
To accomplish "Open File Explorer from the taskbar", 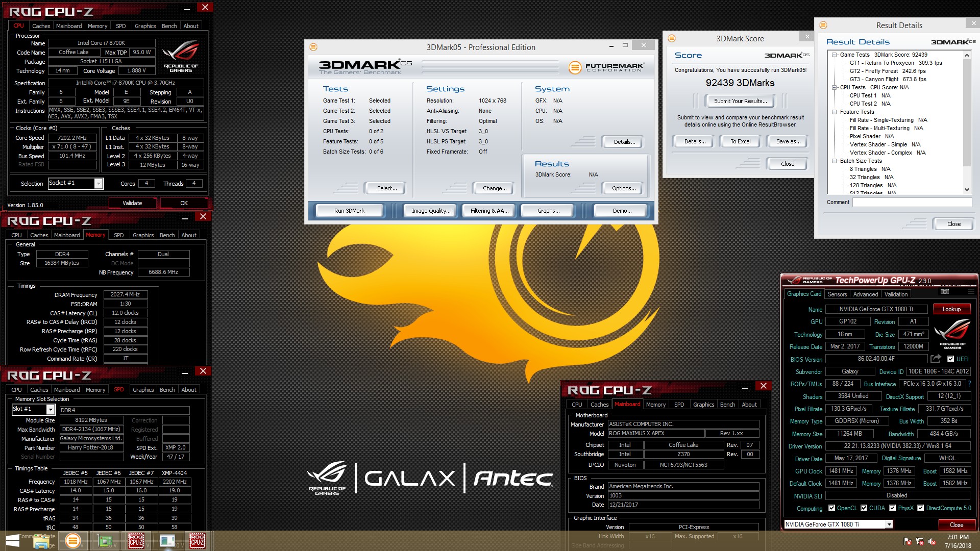I will click(x=41, y=541).
